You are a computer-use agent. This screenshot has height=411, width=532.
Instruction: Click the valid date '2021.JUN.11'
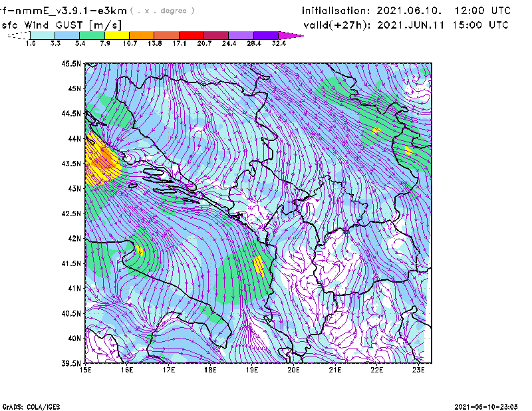click(x=411, y=25)
